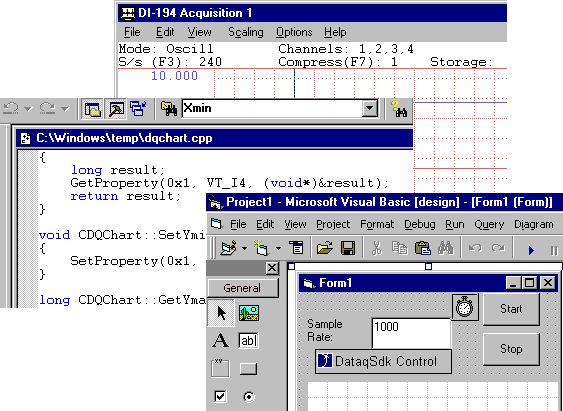This screenshot has height=411, width=563.
Task: Select the TextBox tool in toolbox
Action: 248,340
